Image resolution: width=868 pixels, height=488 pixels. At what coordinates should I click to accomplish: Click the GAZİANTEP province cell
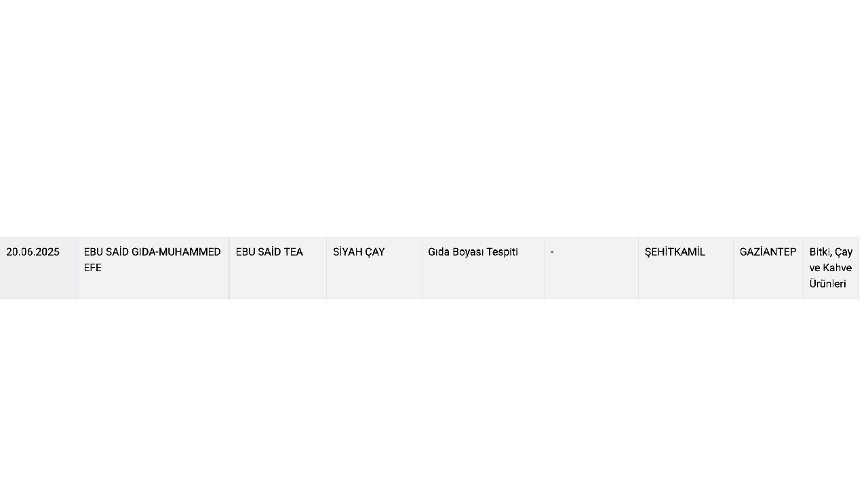pyautogui.click(x=768, y=268)
